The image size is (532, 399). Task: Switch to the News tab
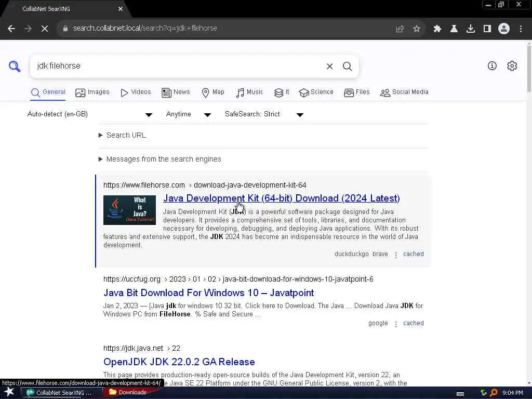[176, 92]
